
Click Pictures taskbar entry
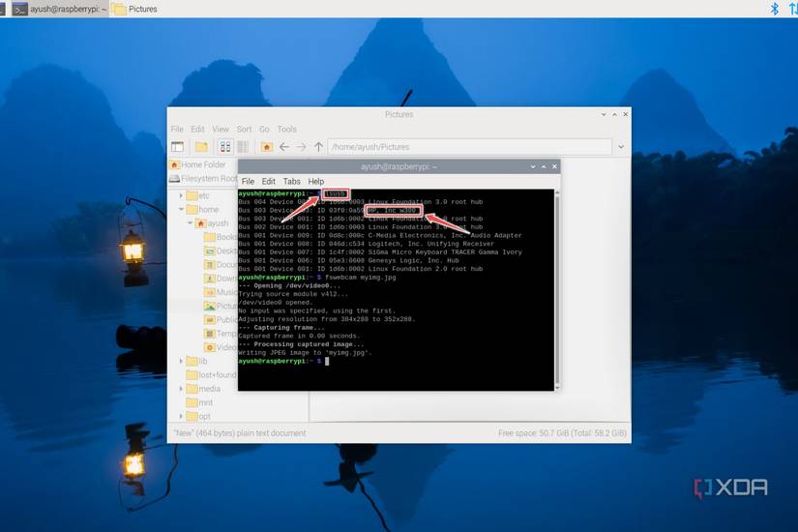(x=134, y=9)
